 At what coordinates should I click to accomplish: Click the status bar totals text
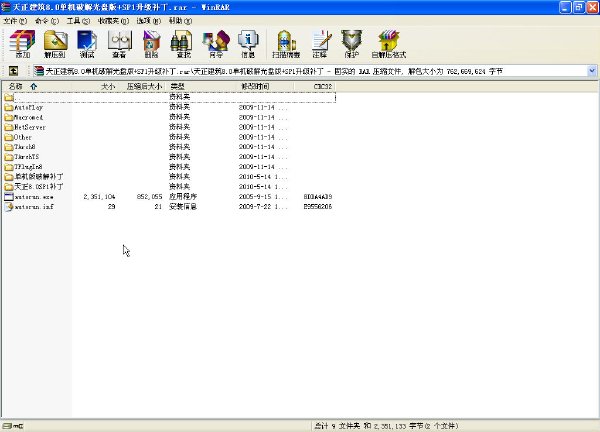[x=386, y=425]
